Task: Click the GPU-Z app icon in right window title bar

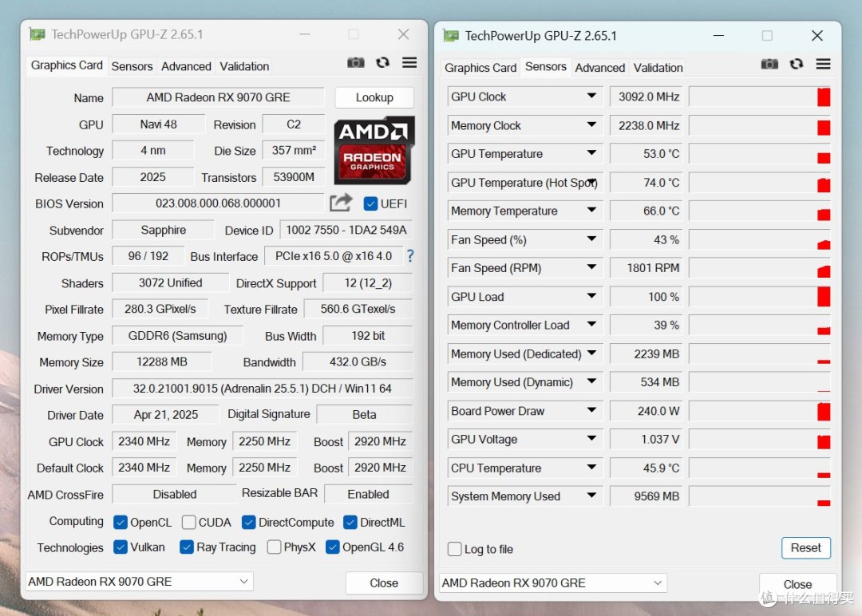Action: coord(451,36)
